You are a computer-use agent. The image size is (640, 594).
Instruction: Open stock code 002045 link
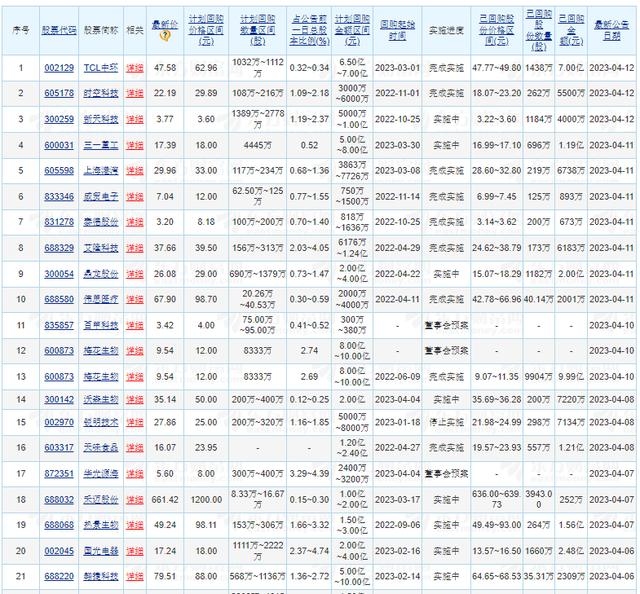pos(59,551)
